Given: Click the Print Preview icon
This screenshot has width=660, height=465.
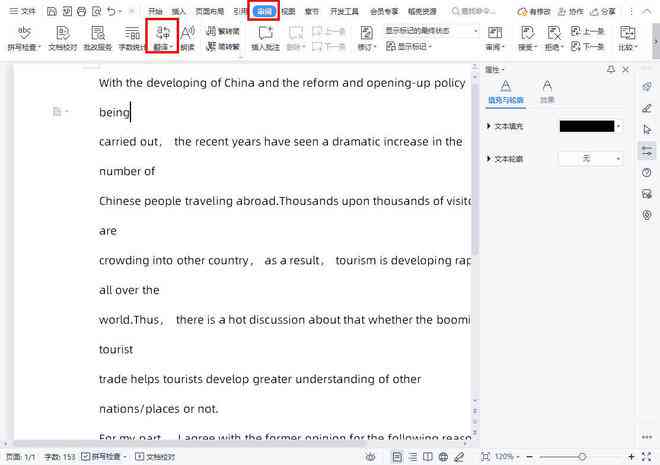Looking at the screenshot, I should pos(96,11).
